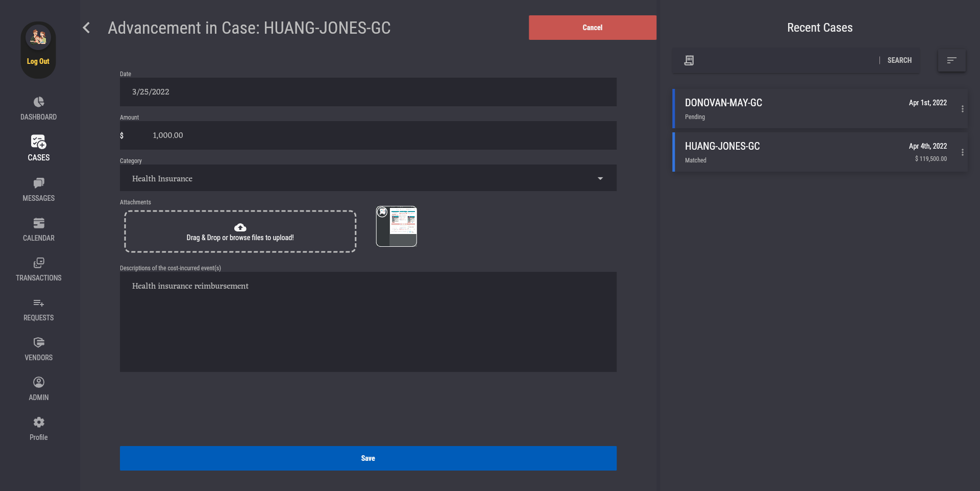
Task: Open the Admin user section
Action: coord(39,383)
